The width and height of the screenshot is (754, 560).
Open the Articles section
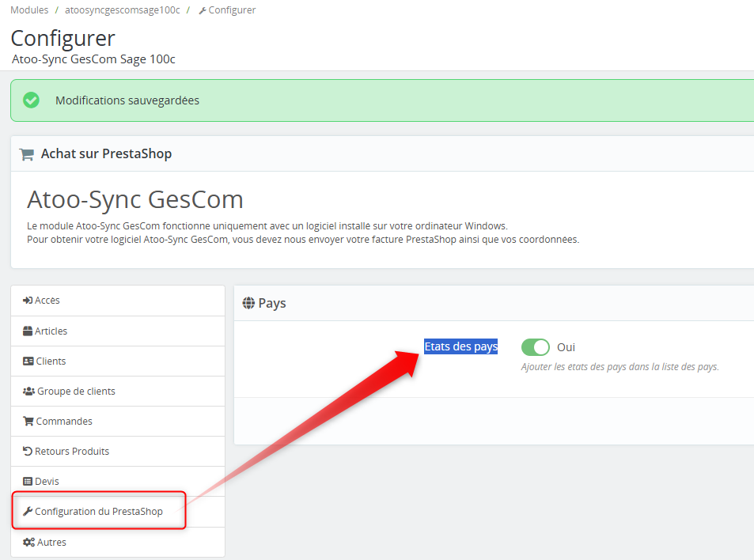click(118, 331)
